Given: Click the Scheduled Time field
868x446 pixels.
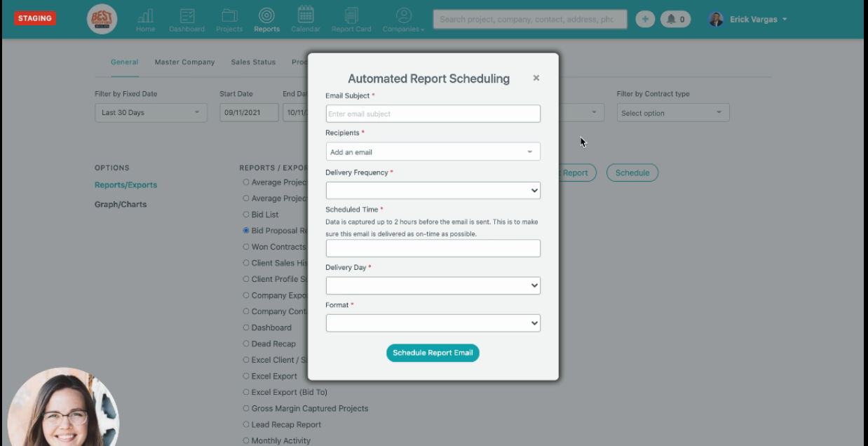Looking at the screenshot, I should coord(433,248).
